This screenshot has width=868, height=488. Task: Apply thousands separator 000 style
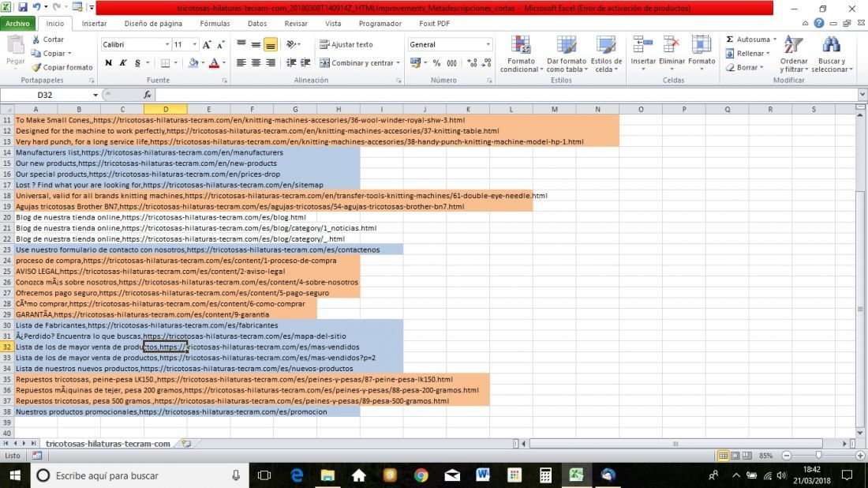[451, 62]
